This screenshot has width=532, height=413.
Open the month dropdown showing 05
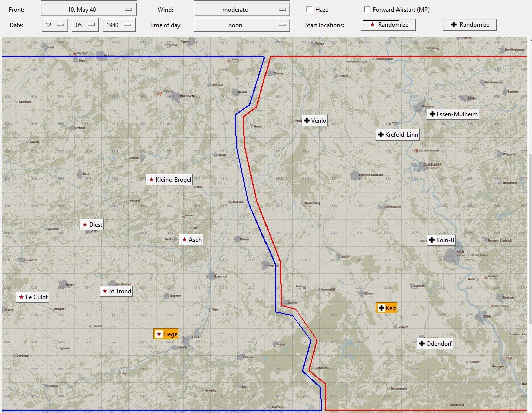click(x=85, y=25)
